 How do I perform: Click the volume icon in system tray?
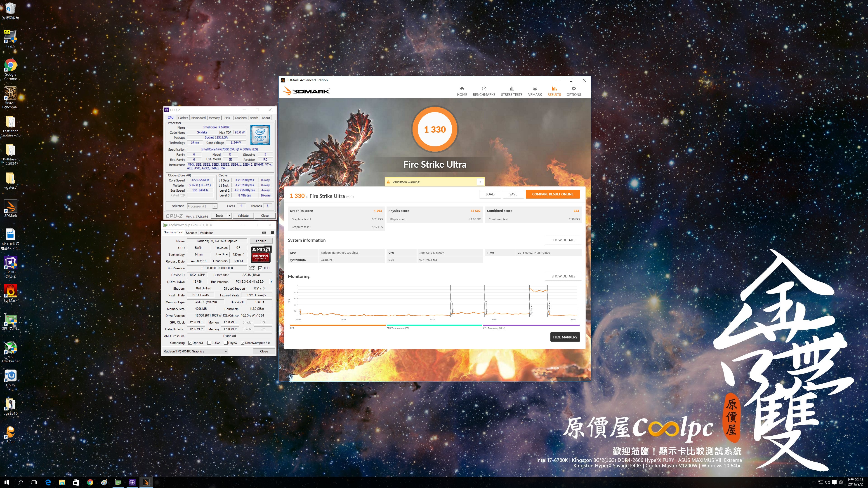(x=828, y=482)
